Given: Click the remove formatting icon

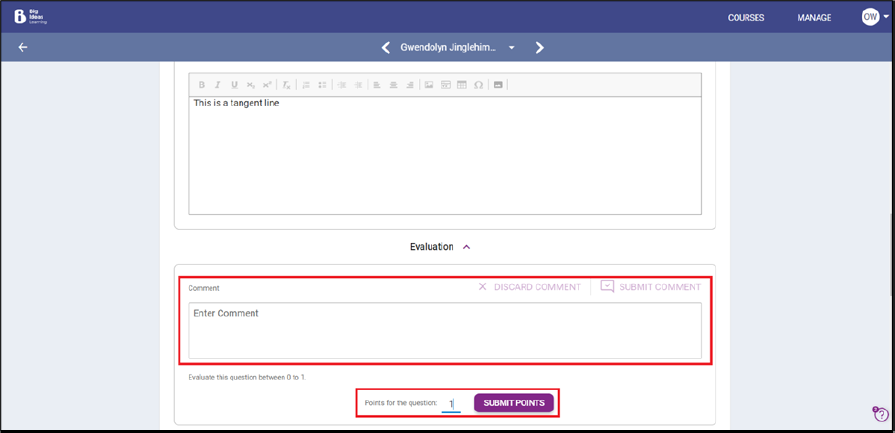Looking at the screenshot, I should click(x=286, y=85).
